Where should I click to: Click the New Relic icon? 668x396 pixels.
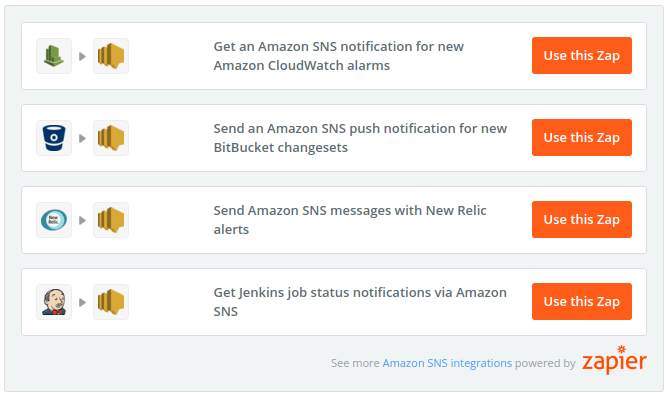pos(54,220)
